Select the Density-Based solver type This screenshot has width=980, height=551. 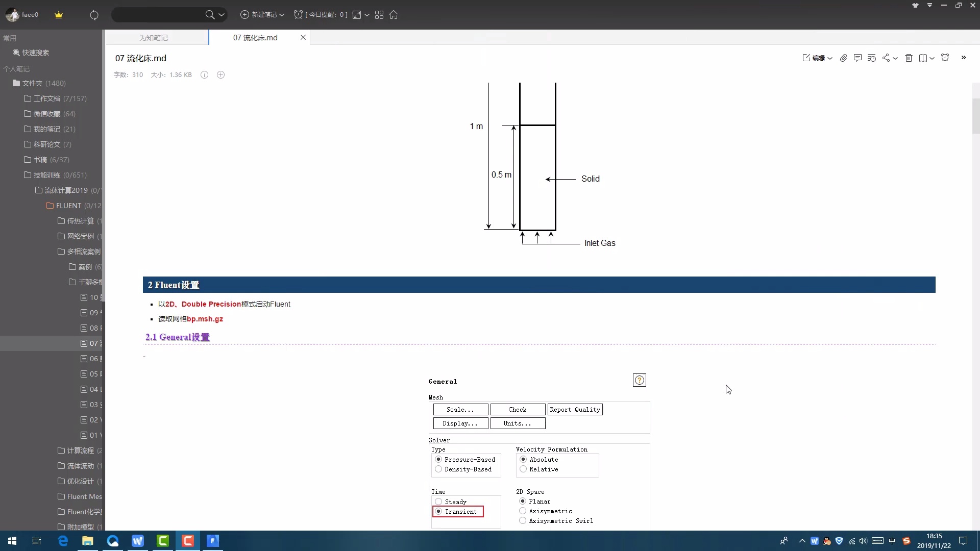coord(438,469)
